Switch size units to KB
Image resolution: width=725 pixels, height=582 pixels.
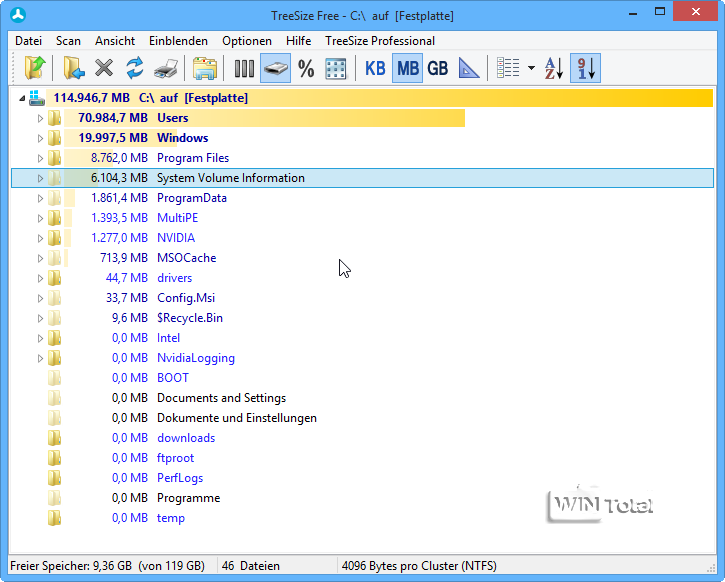pyautogui.click(x=375, y=69)
